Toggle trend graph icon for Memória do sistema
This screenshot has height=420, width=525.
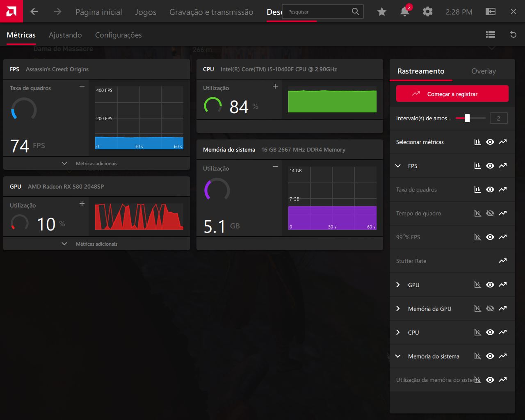click(x=502, y=356)
